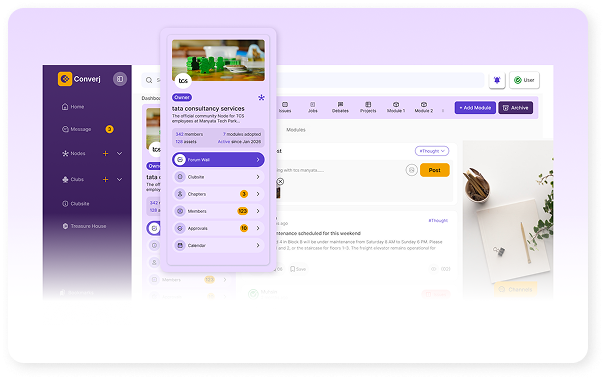Viewport: 604px width, 379px height.
Task: Click the Approvals count badge 10
Action: [244, 228]
